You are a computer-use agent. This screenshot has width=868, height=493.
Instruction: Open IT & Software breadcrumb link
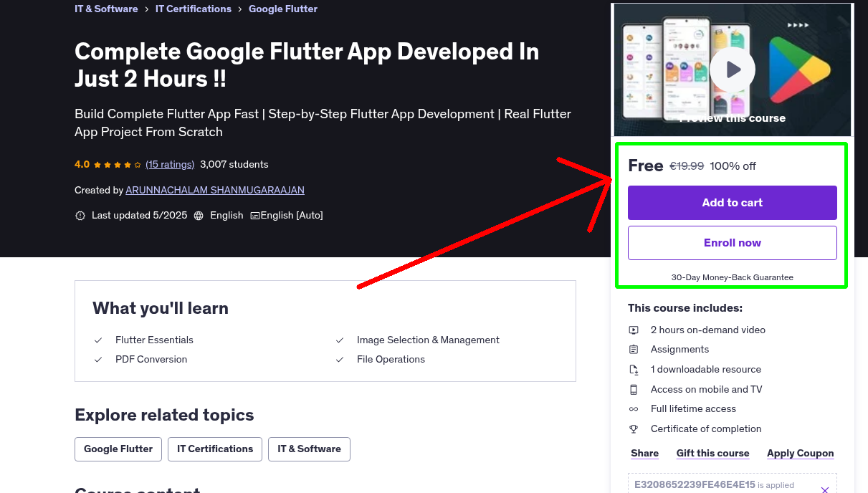pyautogui.click(x=106, y=9)
